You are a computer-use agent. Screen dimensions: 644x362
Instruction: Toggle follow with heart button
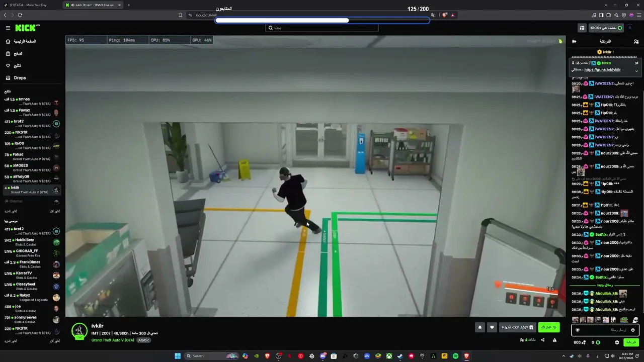tap(492, 327)
